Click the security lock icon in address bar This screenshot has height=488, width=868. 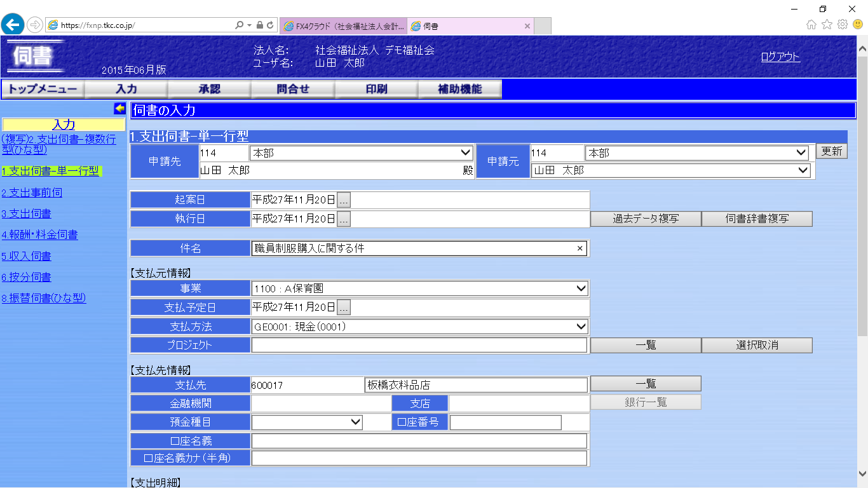[259, 25]
